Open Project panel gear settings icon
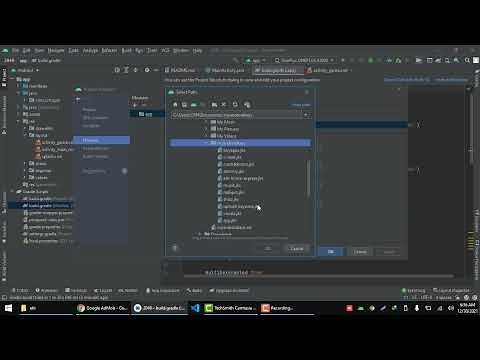 coord(147,70)
